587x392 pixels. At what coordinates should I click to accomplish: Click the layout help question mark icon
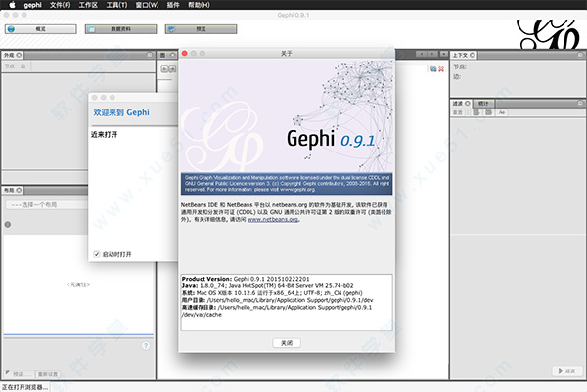(x=146, y=346)
